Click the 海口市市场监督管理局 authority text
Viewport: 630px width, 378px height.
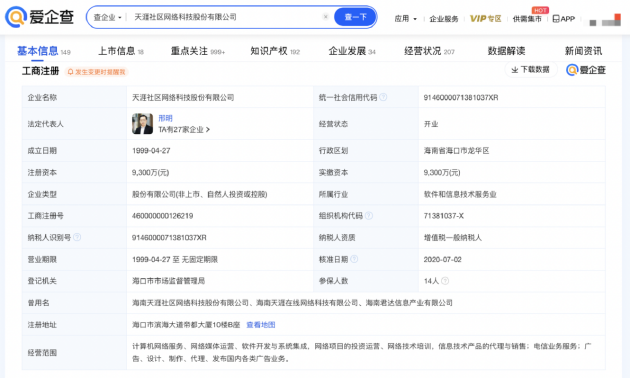point(168,281)
